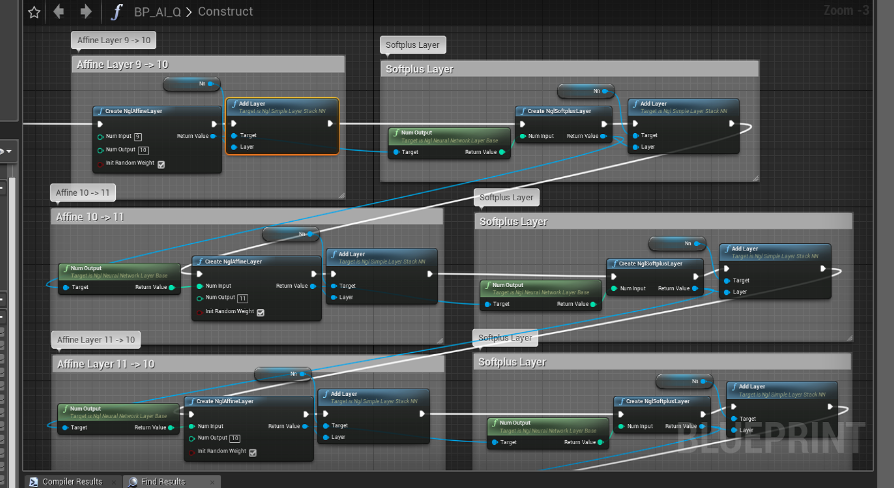Click the Construct breadcrumb label

pyautogui.click(x=225, y=12)
